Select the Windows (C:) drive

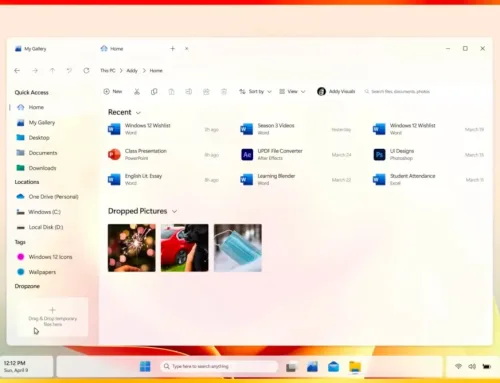[x=39, y=212]
